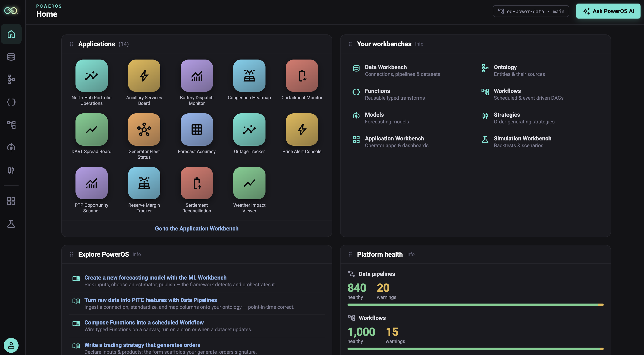Open the user profile avatar

(11, 345)
